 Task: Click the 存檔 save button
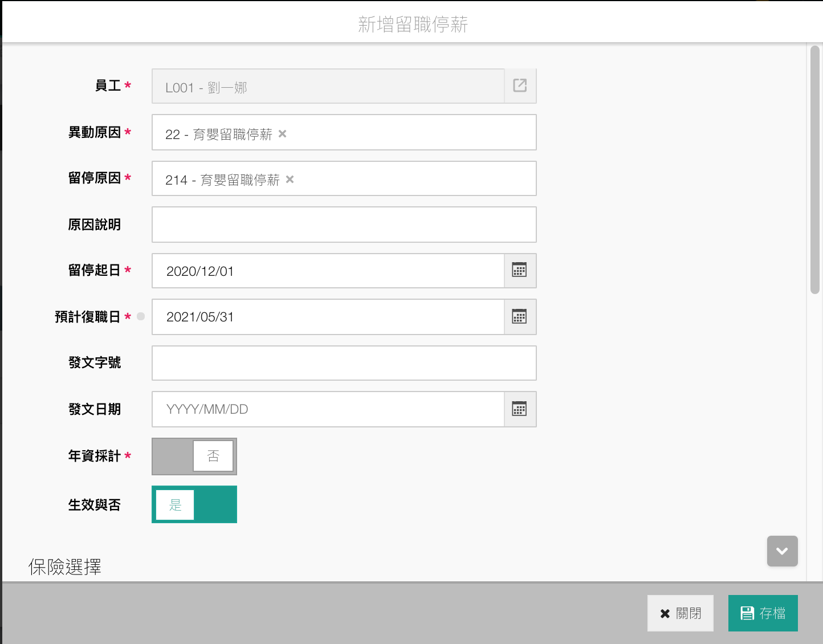(x=763, y=613)
